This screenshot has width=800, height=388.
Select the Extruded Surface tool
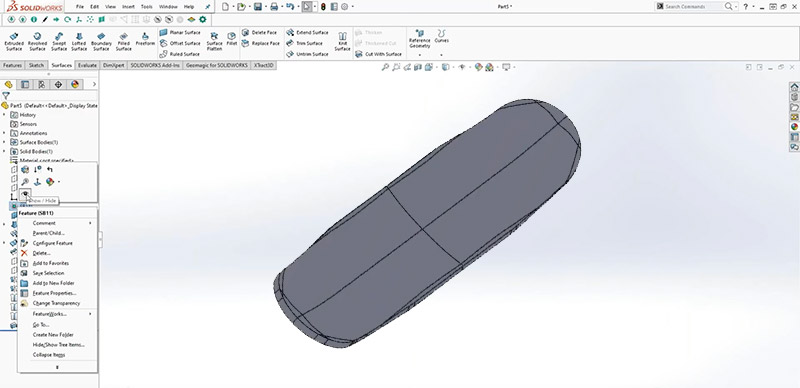coord(14,41)
